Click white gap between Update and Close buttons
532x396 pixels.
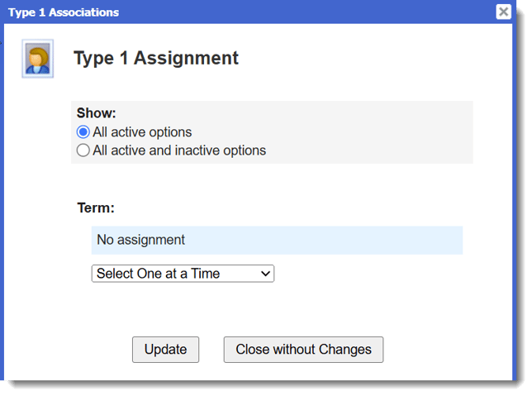(x=211, y=349)
